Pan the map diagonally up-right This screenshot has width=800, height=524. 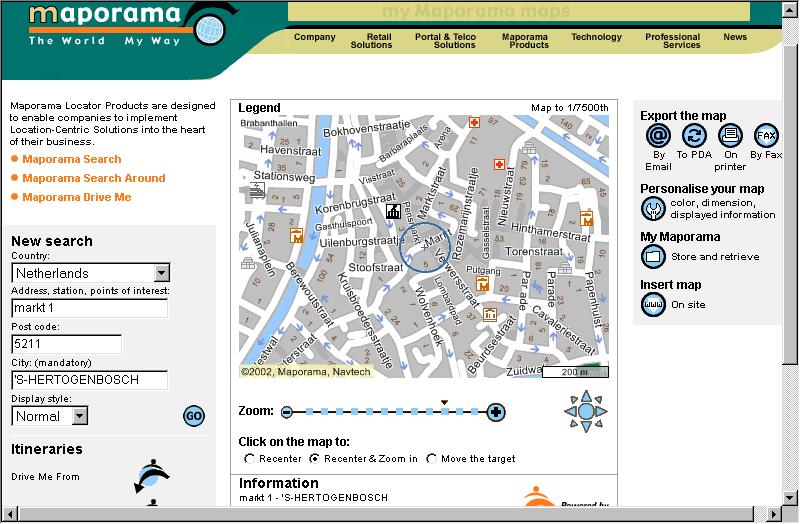click(x=598, y=399)
